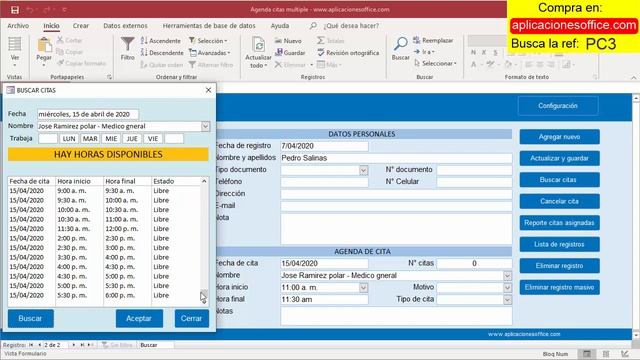Click Reemplazar in the ribbon
Viewport: 640px width, 360px height.
[x=433, y=40]
